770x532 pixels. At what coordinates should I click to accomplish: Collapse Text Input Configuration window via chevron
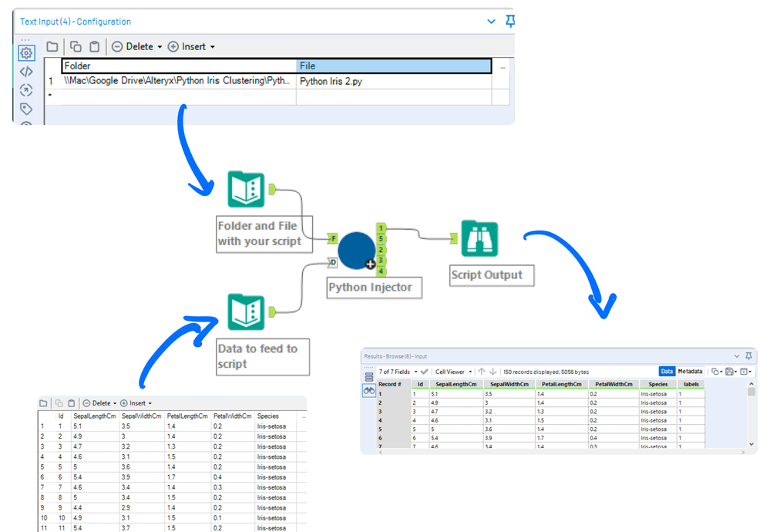pyautogui.click(x=491, y=22)
